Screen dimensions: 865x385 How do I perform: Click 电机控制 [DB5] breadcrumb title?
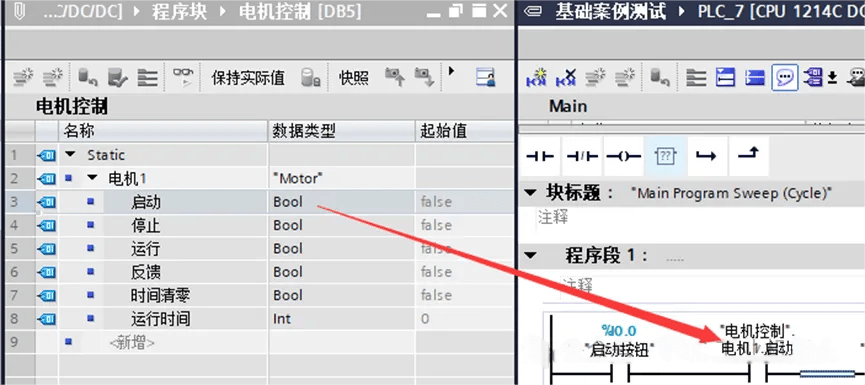(x=300, y=12)
